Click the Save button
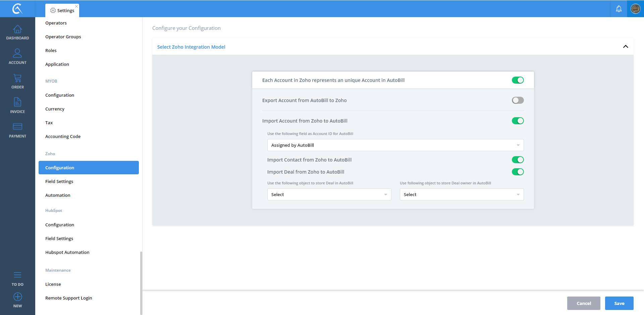The width and height of the screenshot is (644, 315). (x=619, y=303)
